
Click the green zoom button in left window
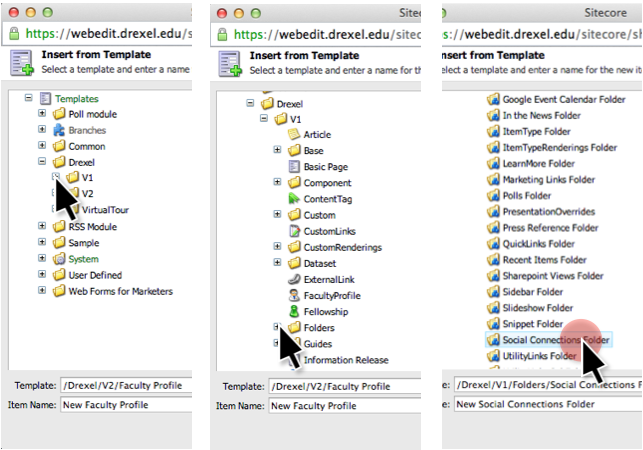click(48, 13)
